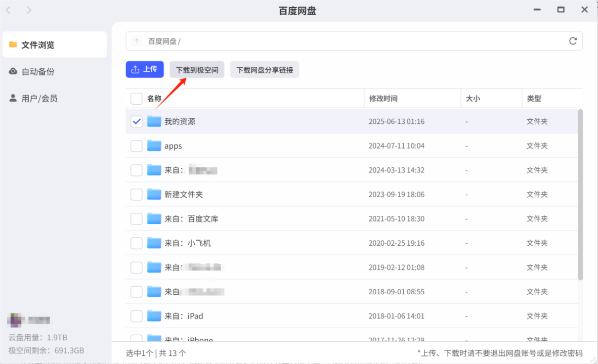
Task: Maximize the 百度网盘 window
Action: tap(561, 10)
